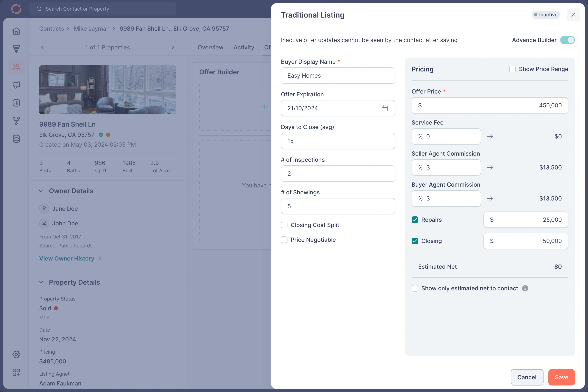Enable the Closing Cost Split checkbox
Image resolution: width=588 pixels, height=392 pixels.
(284, 225)
